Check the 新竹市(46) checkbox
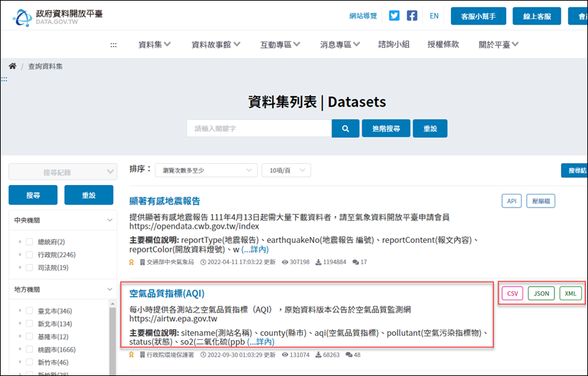The width and height of the screenshot is (588, 376). click(x=29, y=362)
